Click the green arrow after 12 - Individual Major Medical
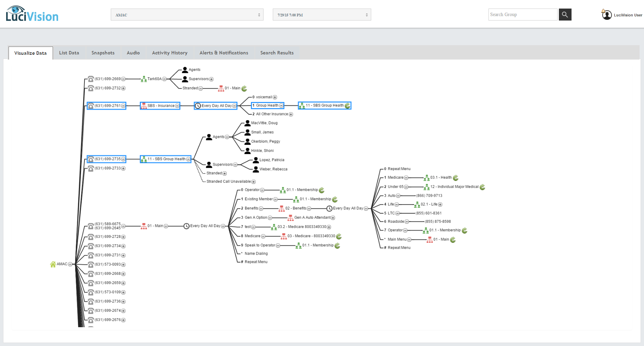The image size is (644, 346). pyautogui.click(x=482, y=187)
